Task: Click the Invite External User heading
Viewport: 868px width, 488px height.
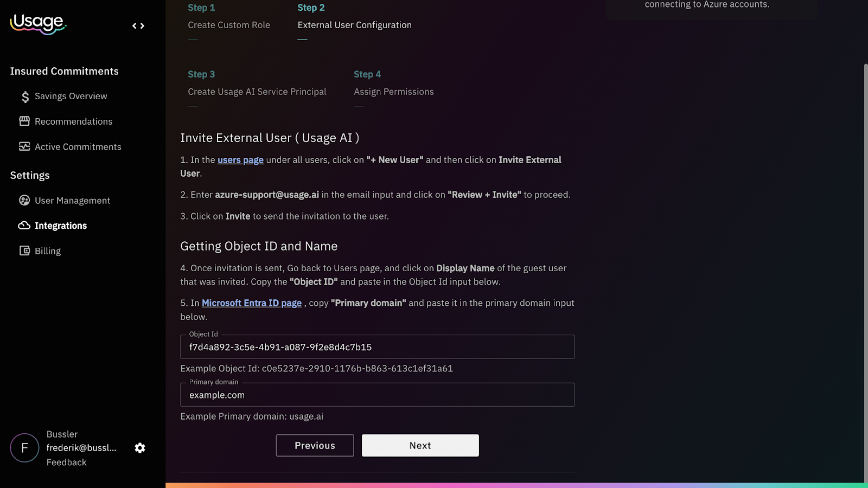Action: [270, 138]
